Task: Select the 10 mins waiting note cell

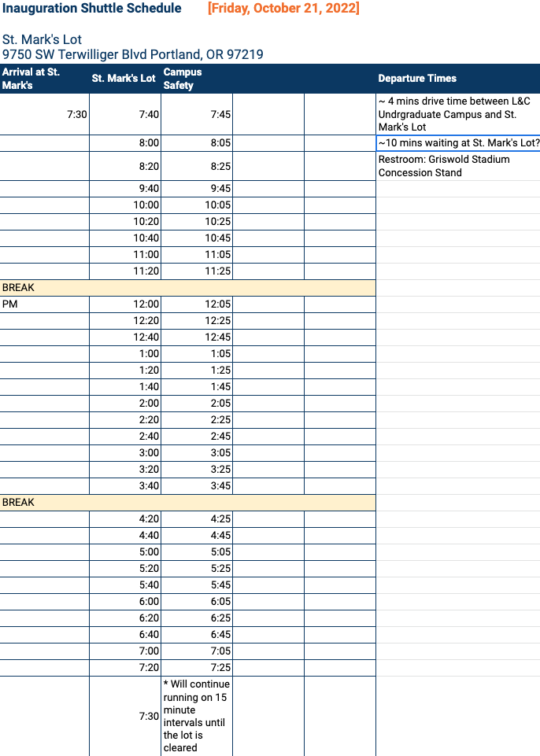Action: (457, 143)
